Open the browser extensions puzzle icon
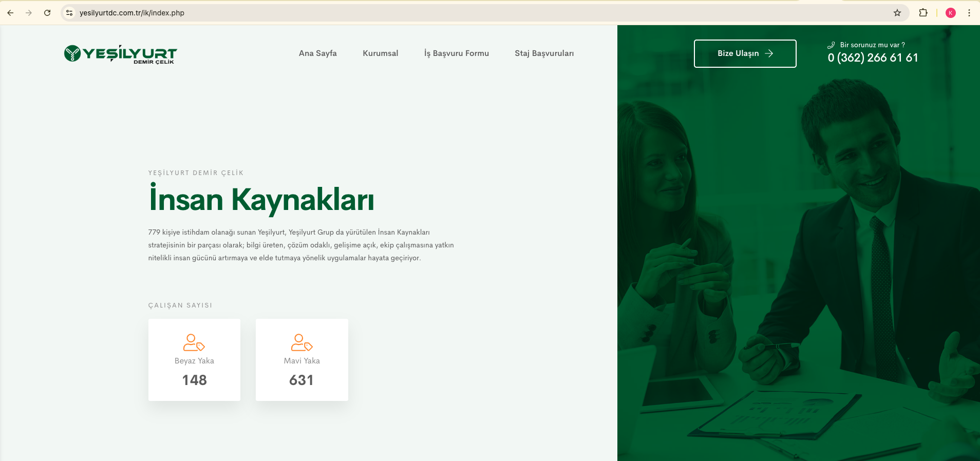The image size is (980, 461). pos(923,13)
